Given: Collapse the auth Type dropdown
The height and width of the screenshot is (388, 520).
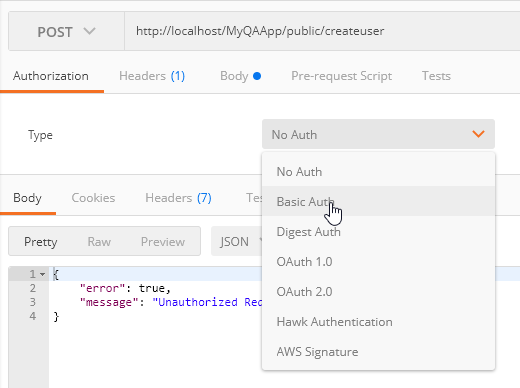Looking at the screenshot, I should pyautogui.click(x=378, y=134).
